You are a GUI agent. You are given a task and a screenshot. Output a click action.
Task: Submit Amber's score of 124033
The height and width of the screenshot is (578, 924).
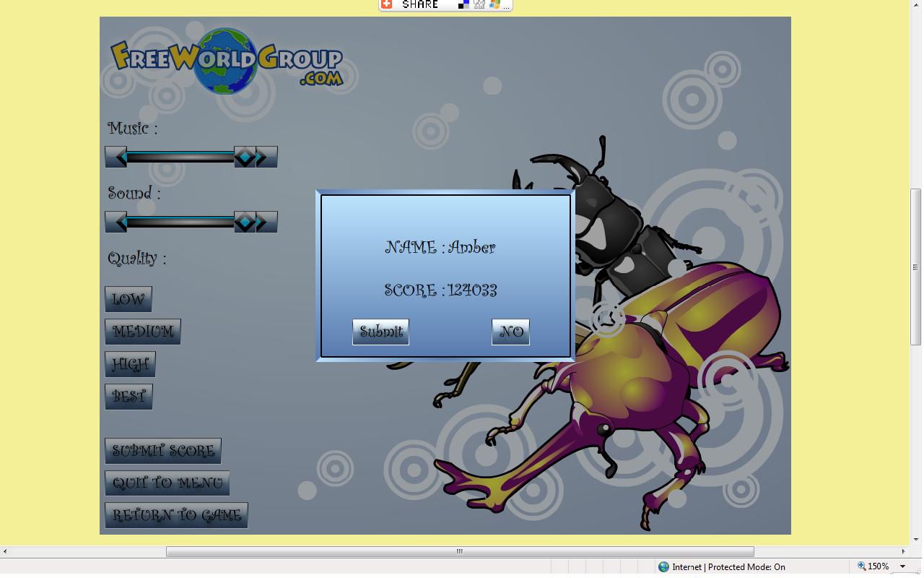pos(380,332)
